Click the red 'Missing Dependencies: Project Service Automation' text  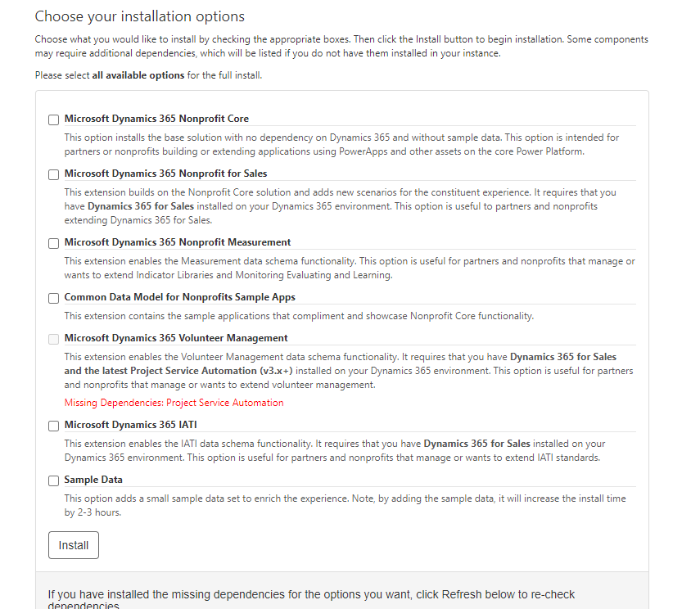point(174,403)
